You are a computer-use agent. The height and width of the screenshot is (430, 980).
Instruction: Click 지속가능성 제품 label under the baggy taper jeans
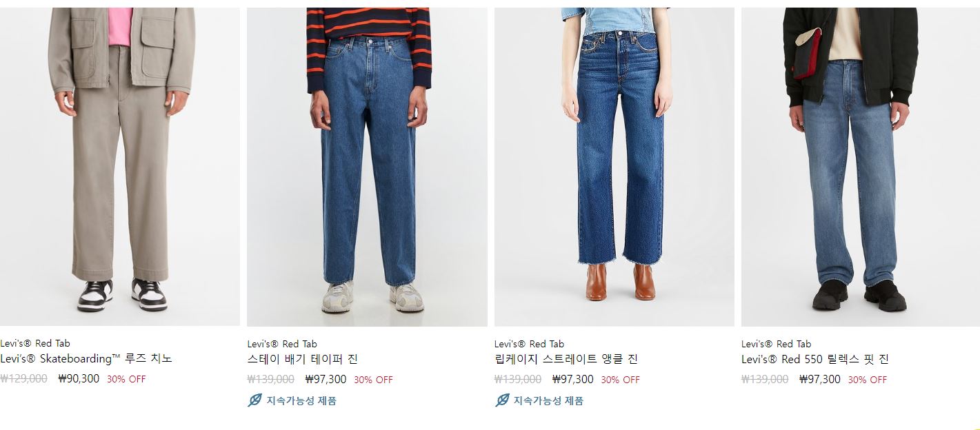pos(301,400)
